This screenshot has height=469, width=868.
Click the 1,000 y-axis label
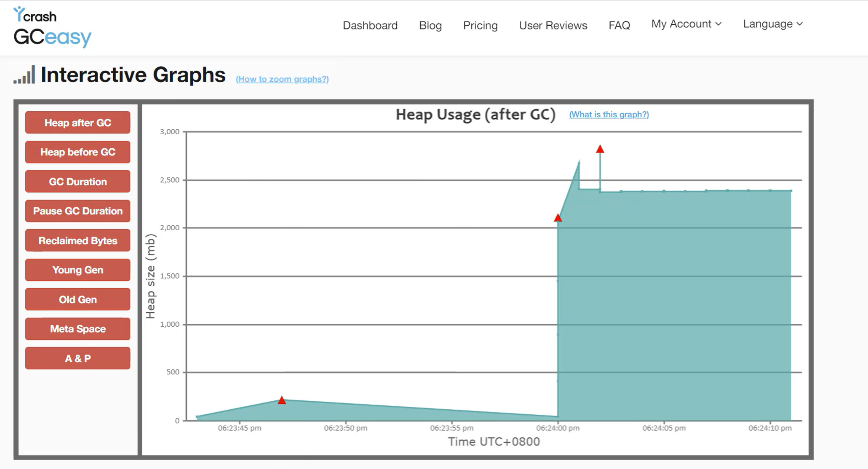170,324
